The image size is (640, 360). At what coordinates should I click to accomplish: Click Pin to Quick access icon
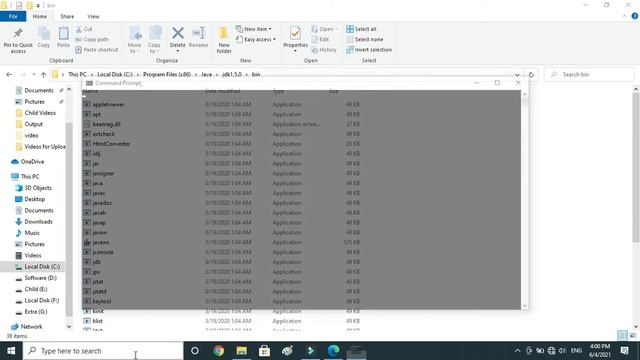[x=18, y=40]
